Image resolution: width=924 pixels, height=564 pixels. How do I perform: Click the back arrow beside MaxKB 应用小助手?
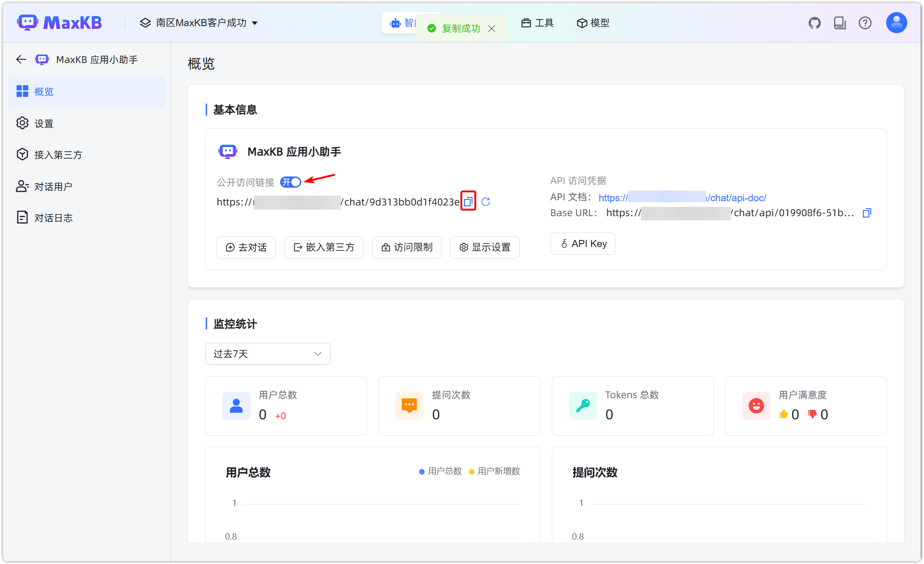[21, 59]
